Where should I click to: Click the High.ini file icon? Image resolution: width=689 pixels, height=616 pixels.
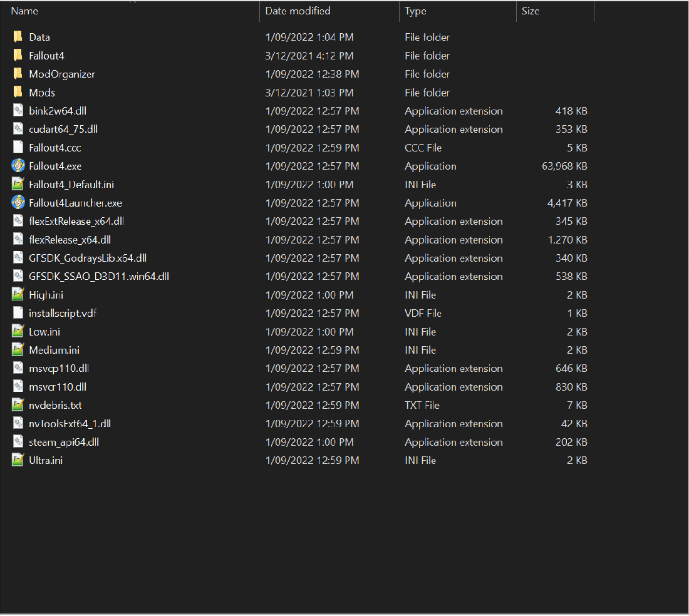[18, 295]
